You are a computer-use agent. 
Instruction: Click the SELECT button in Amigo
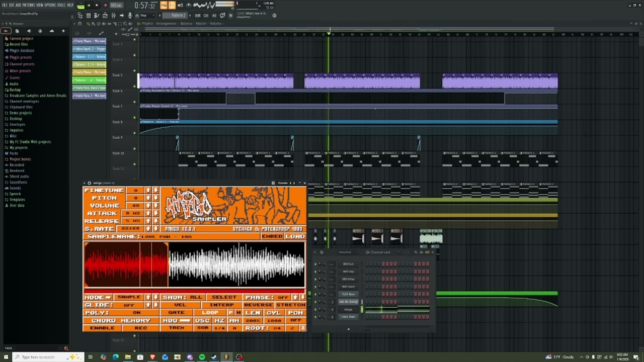pos(224,298)
